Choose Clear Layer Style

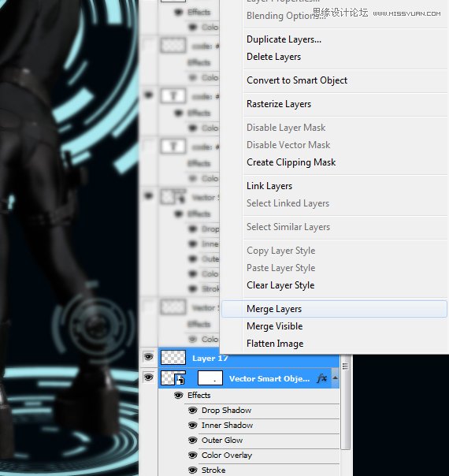pos(280,285)
